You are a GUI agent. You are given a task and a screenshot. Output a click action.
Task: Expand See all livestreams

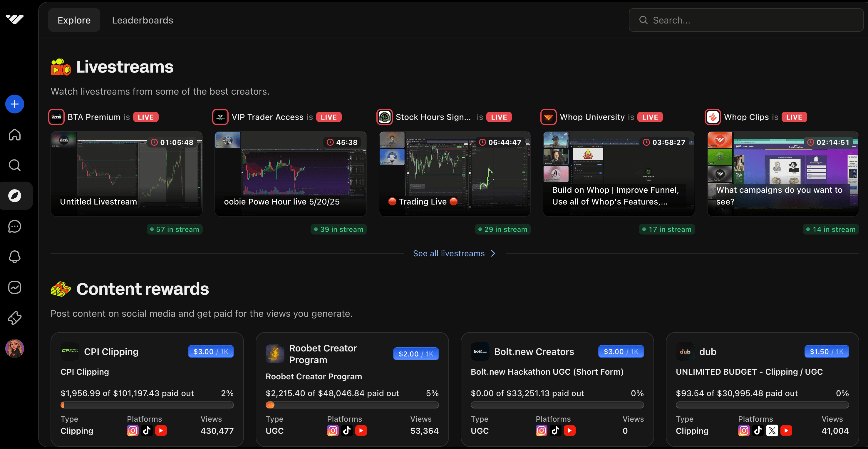(454, 253)
